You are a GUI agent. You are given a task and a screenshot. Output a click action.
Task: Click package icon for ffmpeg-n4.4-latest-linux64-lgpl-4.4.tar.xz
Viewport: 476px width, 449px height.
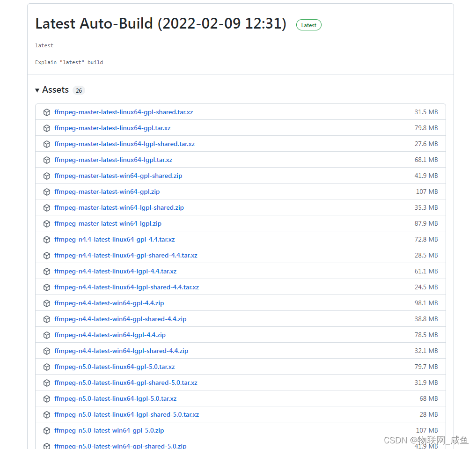click(x=47, y=272)
